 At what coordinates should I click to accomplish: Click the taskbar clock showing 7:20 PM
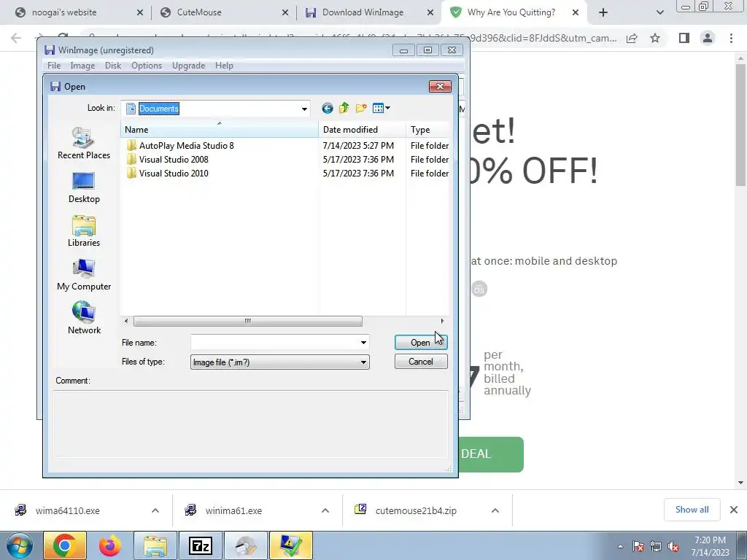pos(710,546)
